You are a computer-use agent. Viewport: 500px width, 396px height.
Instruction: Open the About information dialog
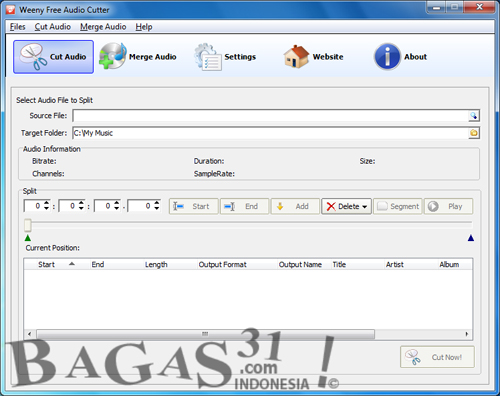coord(400,57)
